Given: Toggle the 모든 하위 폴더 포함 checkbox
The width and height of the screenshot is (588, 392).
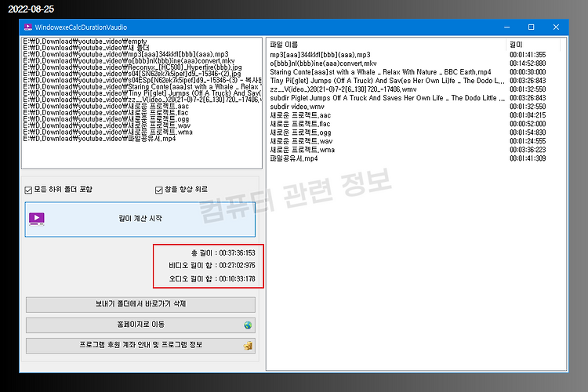Looking at the screenshot, I should [28, 191].
